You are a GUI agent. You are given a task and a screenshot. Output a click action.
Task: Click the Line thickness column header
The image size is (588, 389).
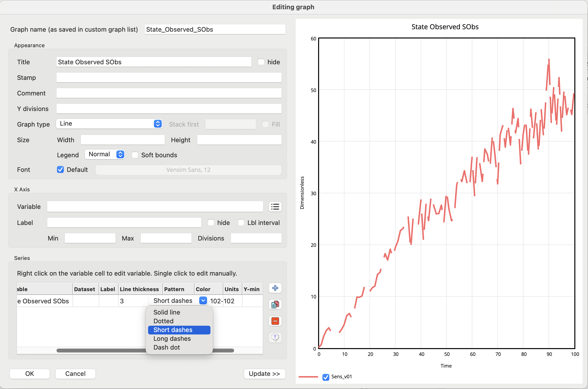pos(141,289)
